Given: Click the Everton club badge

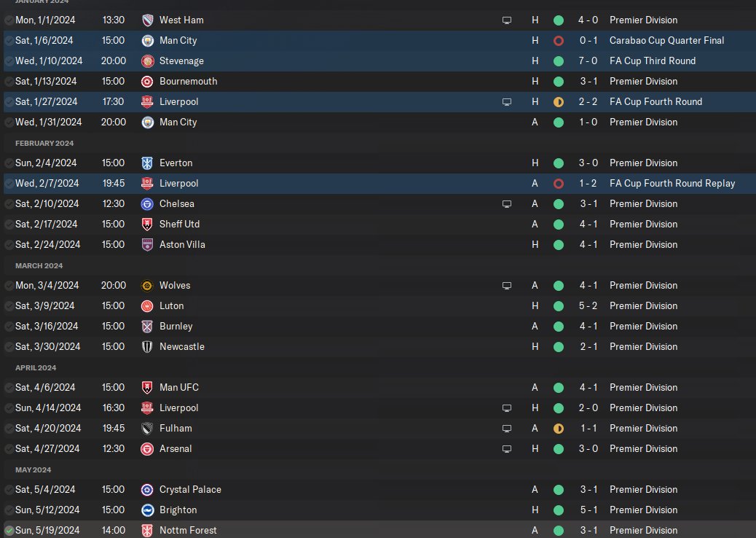Looking at the screenshot, I should (147, 163).
